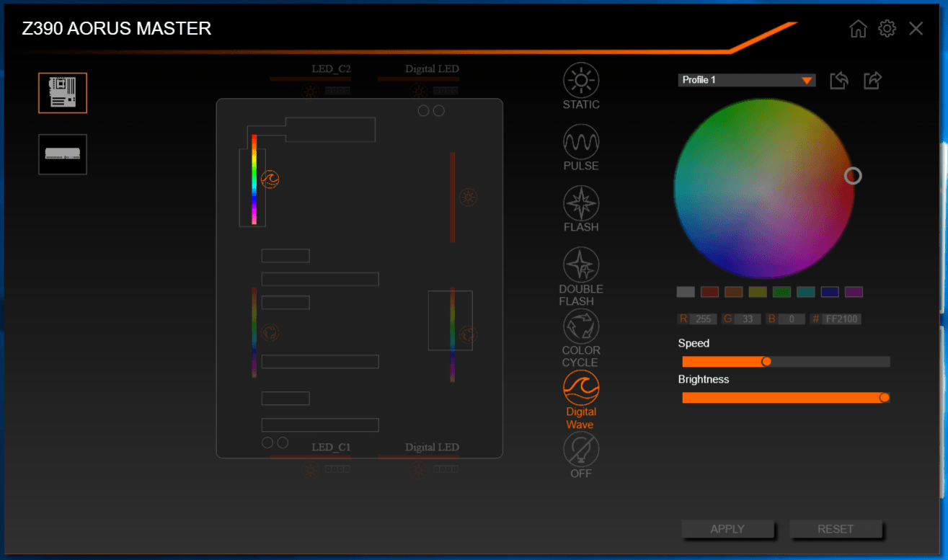Select the sun icon under LED_C2
Viewport: 948px width, 560px height.
[x=311, y=92]
